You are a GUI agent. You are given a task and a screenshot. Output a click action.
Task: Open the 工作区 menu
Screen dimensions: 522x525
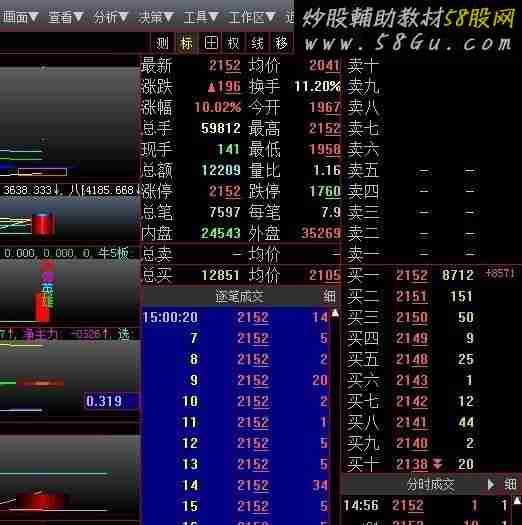point(252,17)
